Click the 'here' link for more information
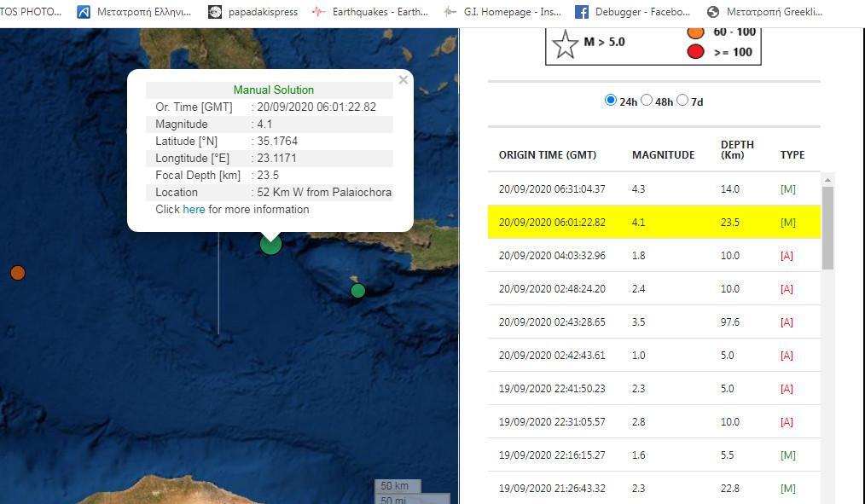Screen dimensions: 865x504 (x=194, y=209)
